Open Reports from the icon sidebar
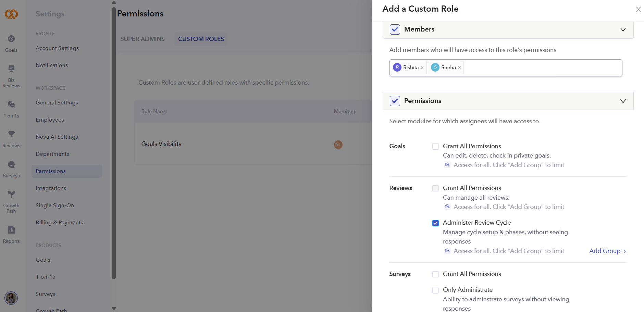Screen dimensions: 644x312 (11, 234)
